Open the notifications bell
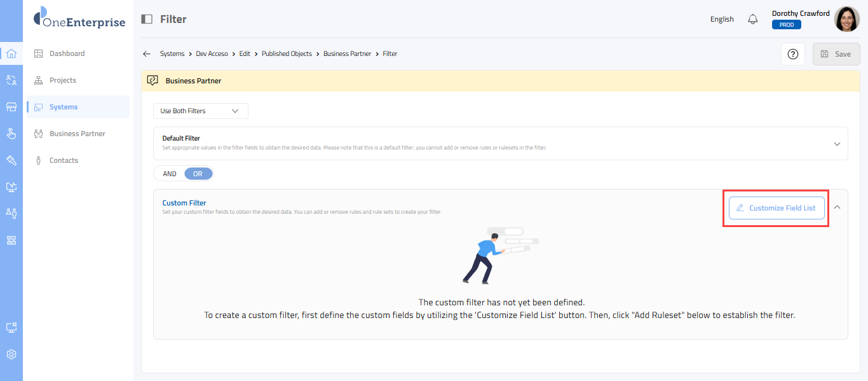The image size is (868, 381). [753, 19]
